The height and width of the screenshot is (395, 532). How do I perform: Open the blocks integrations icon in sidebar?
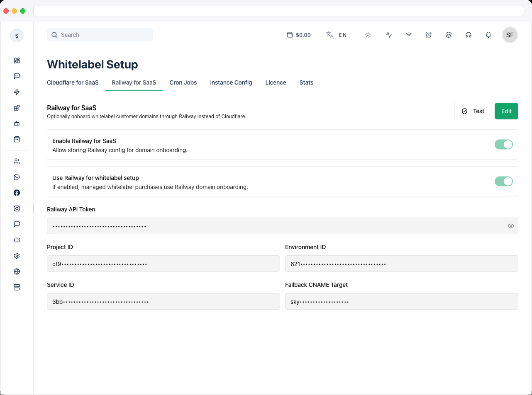(17, 108)
